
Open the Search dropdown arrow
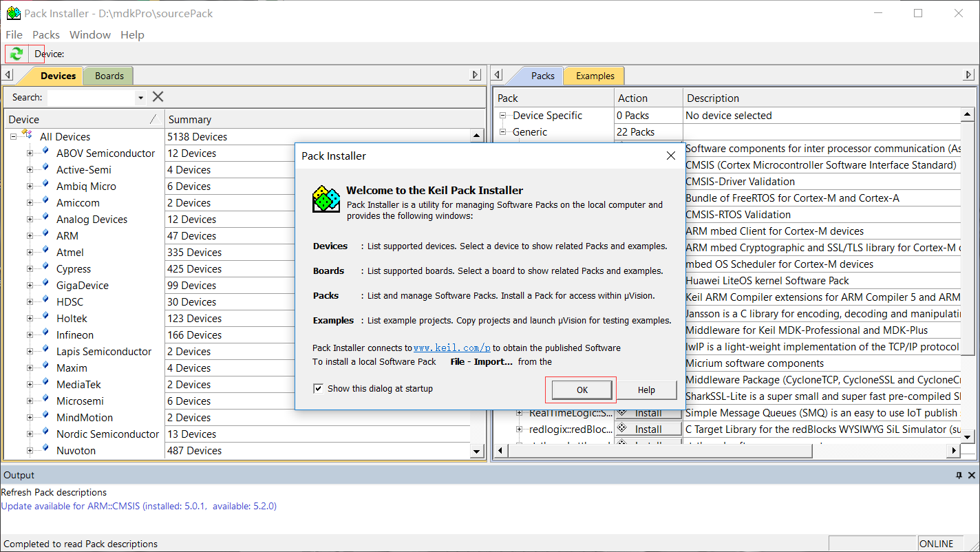(x=140, y=98)
